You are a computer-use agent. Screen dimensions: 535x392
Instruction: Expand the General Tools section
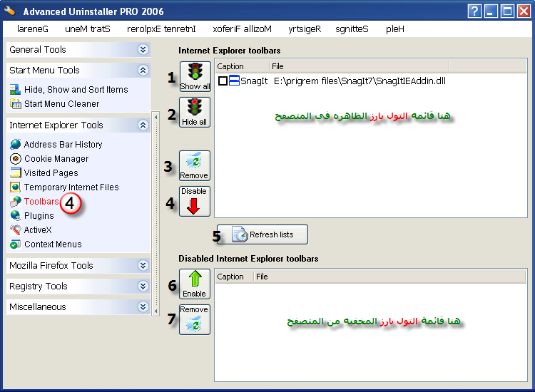tap(143, 49)
